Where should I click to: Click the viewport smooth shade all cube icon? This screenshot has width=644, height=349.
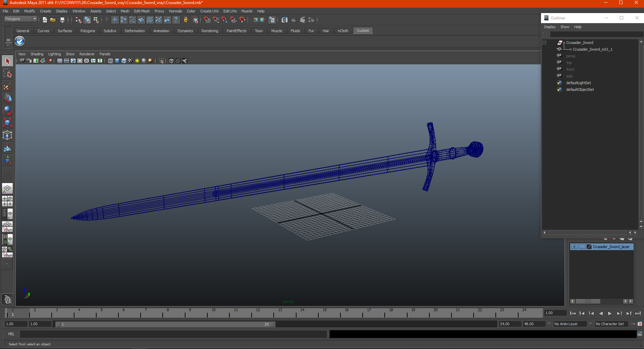(x=117, y=61)
